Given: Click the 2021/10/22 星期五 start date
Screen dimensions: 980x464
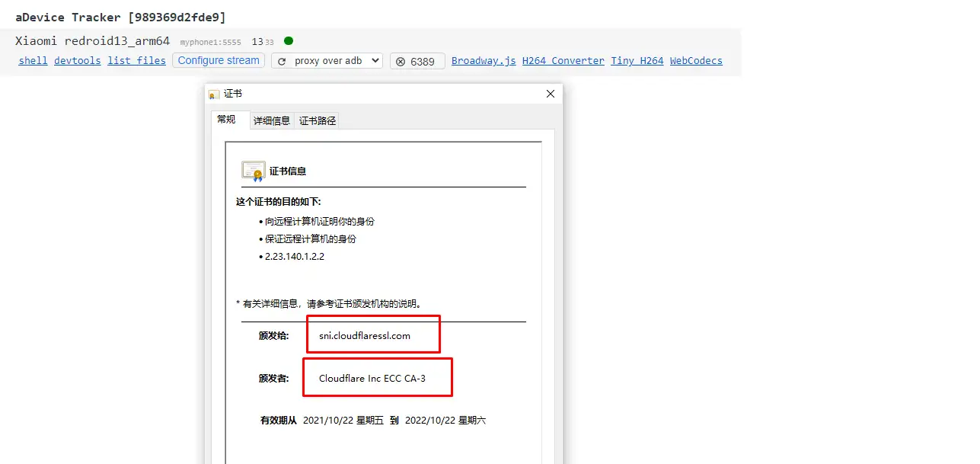Looking at the screenshot, I should pos(343,421).
